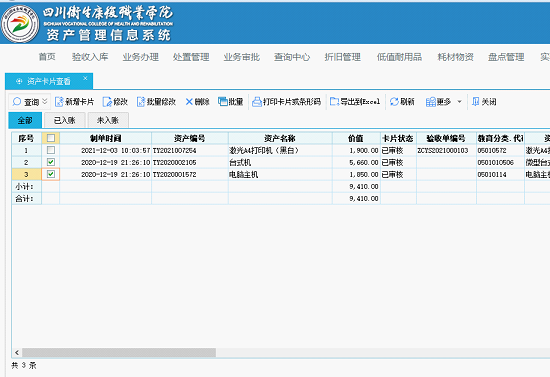Click the college logo emblem
Screen dimensions: 550x377
tap(20, 23)
